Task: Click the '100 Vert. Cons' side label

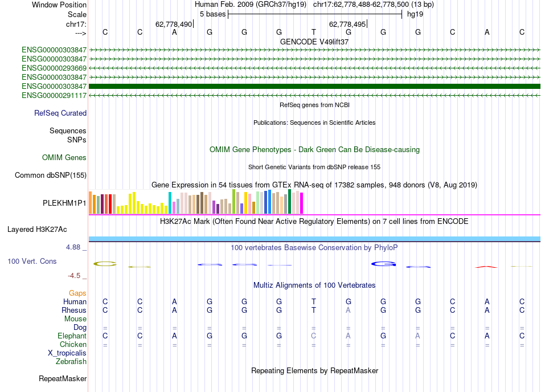Action: coord(32,262)
